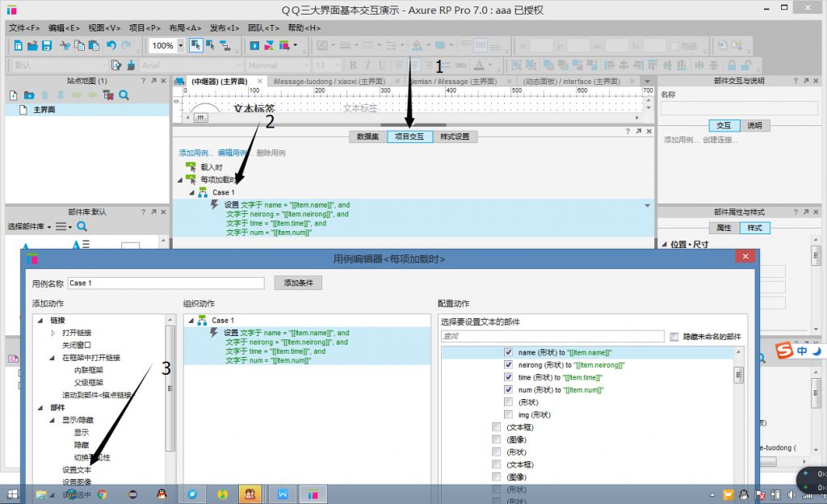Click the Open file toolbar icon
The image size is (827, 504).
pos(32,46)
